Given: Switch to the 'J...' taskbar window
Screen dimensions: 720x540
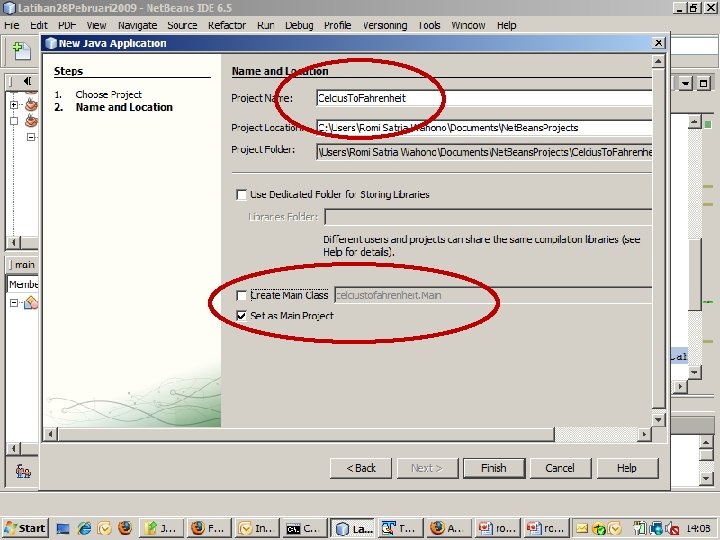Looking at the screenshot, I should tap(162, 529).
